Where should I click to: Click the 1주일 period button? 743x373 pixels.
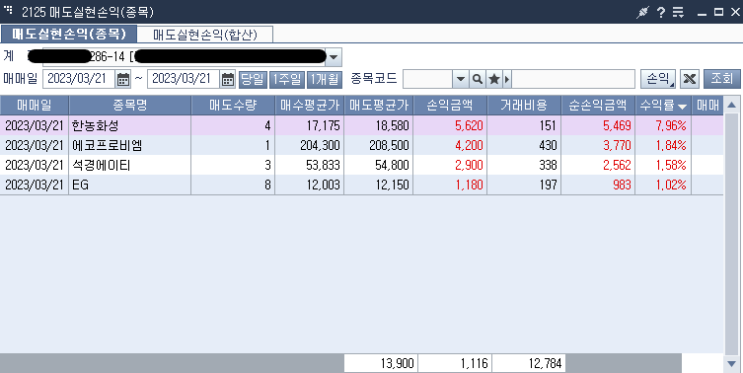click(287, 79)
